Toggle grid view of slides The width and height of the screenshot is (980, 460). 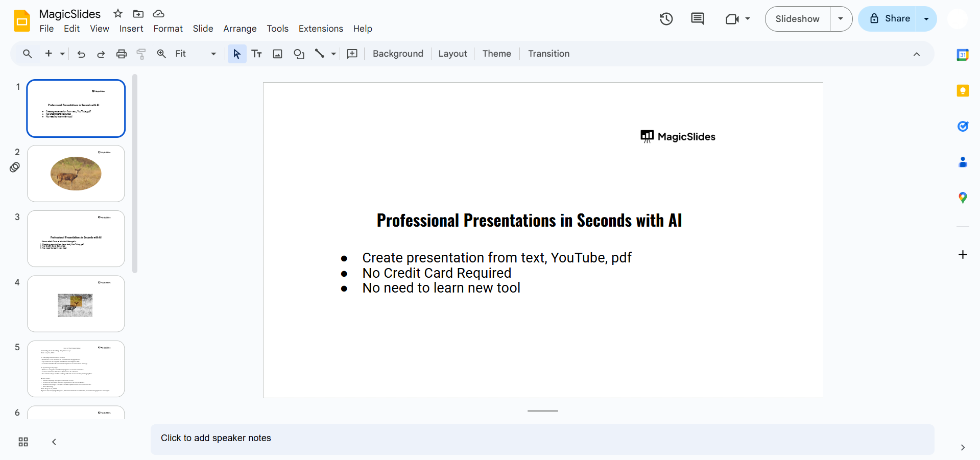tap(23, 442)
